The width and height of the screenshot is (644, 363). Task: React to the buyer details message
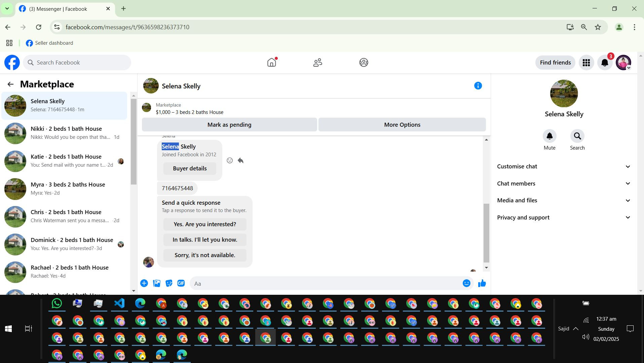(x=230, y=160)
